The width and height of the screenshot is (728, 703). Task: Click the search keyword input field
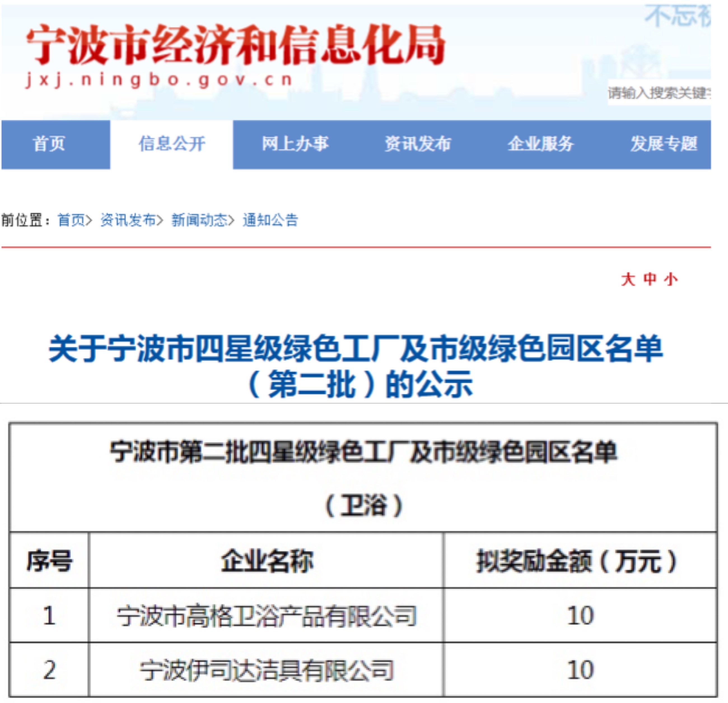click(x=659, y=92)
